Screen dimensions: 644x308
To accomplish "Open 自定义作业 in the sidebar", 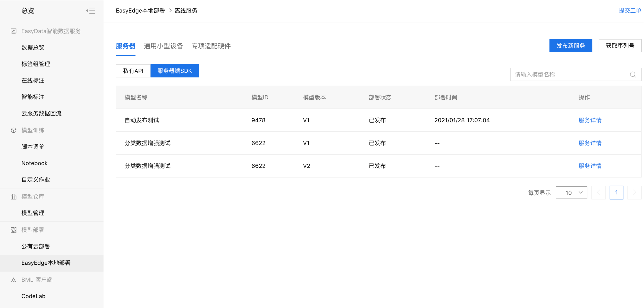I will (x=36, y=180).
